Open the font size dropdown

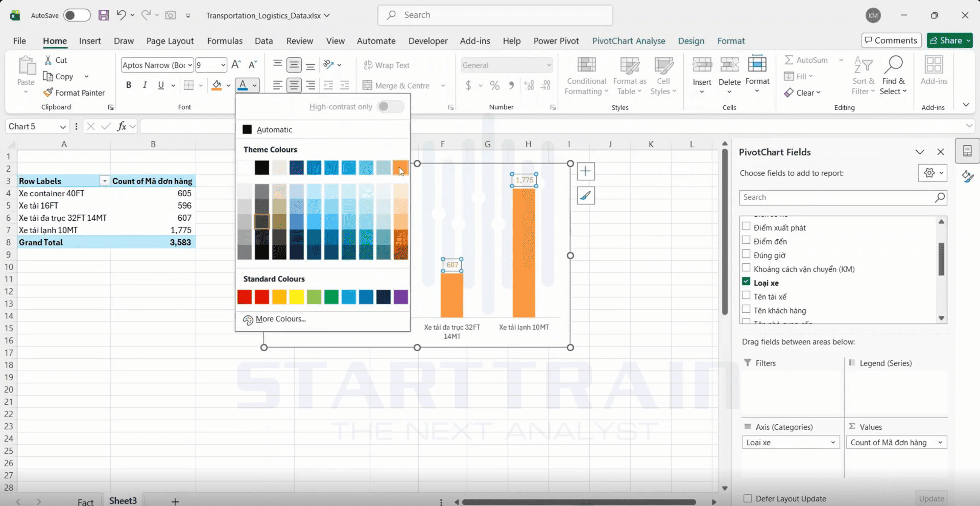click(x=223, y=65)
